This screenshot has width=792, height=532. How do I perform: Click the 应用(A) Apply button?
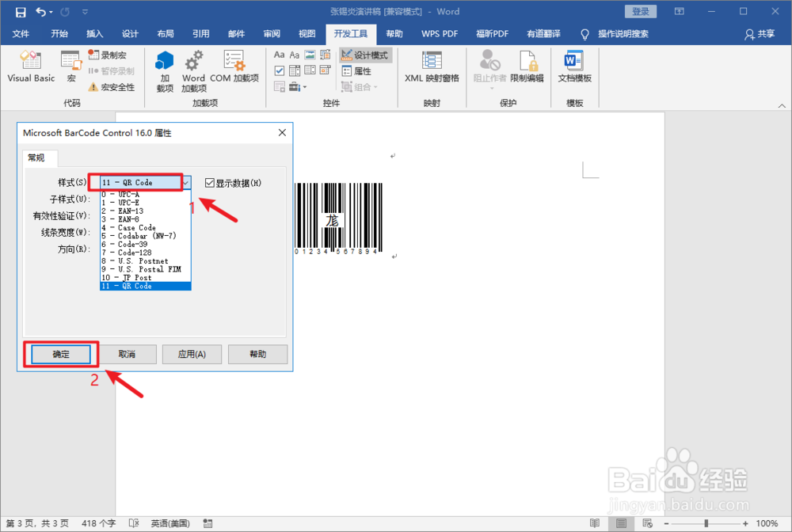192,355
